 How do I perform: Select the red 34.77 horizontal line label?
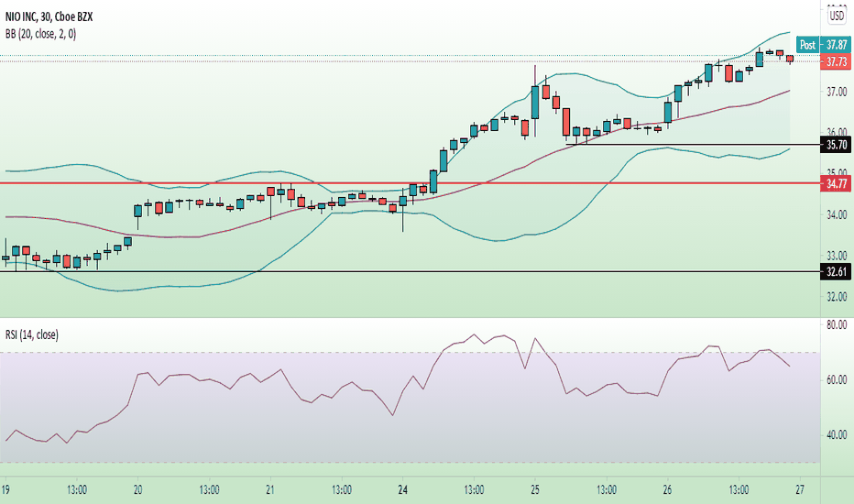coord(836,183)
